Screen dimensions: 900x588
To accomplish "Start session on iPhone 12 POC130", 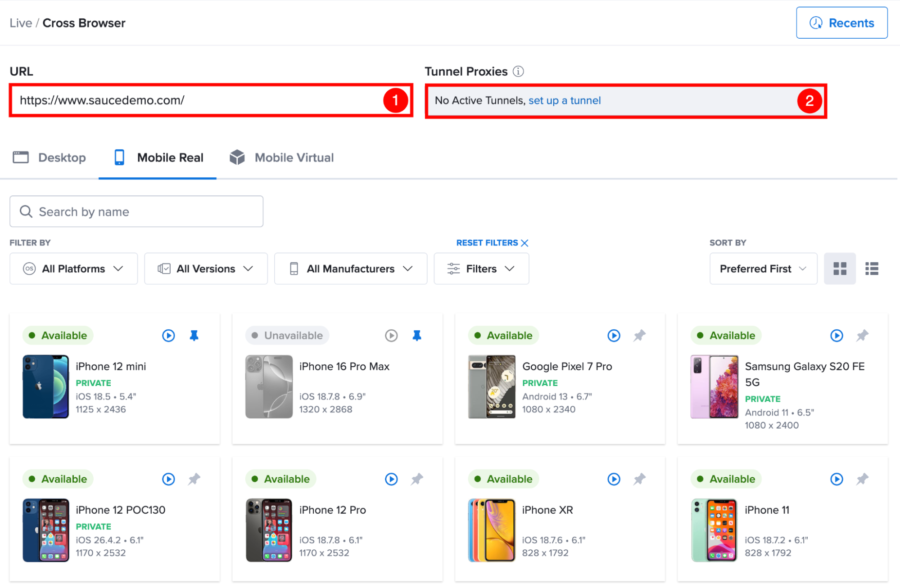I will (168, 479).
